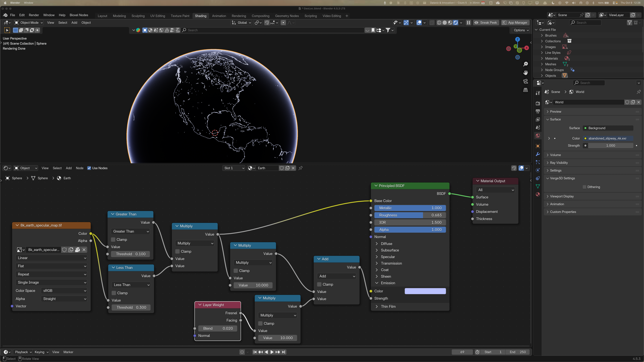Open the Linear interpolation dropdown
The height and width of the screenshot is (362, 644).
(51, 258)
